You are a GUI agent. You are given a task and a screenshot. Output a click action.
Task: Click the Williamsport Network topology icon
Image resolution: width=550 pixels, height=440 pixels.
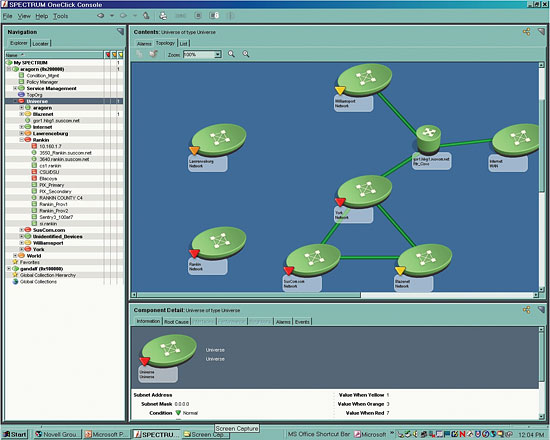click(x=364, y=80)
